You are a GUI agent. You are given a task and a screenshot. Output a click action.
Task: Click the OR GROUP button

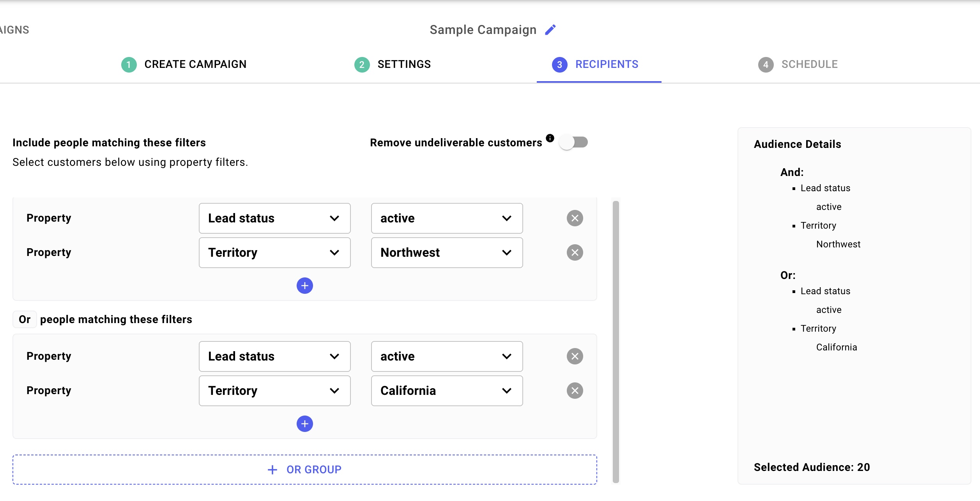tap(304, 469)
